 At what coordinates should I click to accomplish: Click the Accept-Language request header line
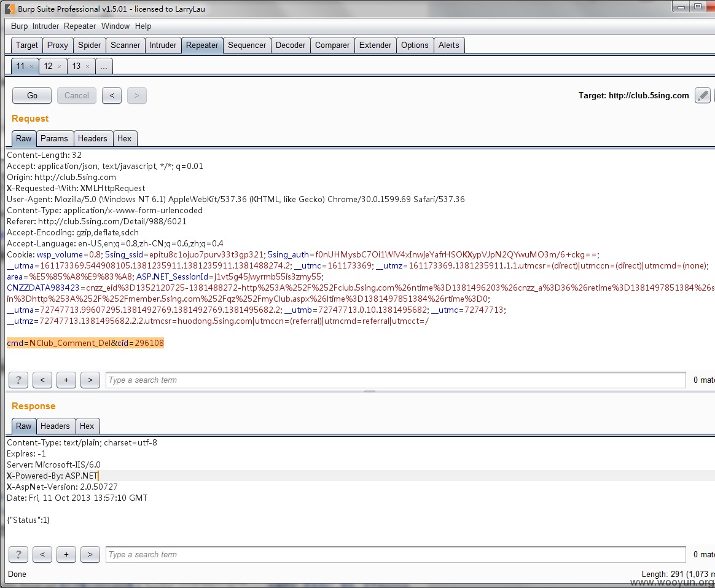[x=115, y=243]
